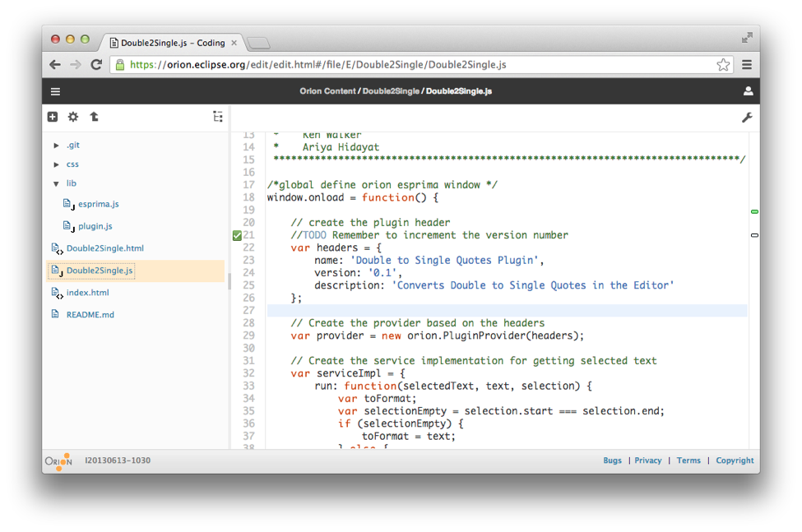Click the browser back arrow

click(x=55, y=64)
